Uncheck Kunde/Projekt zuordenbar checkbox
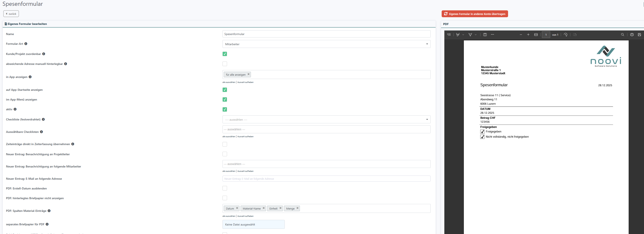Image resolution: width=644 pixels, height=234 pixels. (225, 54)
